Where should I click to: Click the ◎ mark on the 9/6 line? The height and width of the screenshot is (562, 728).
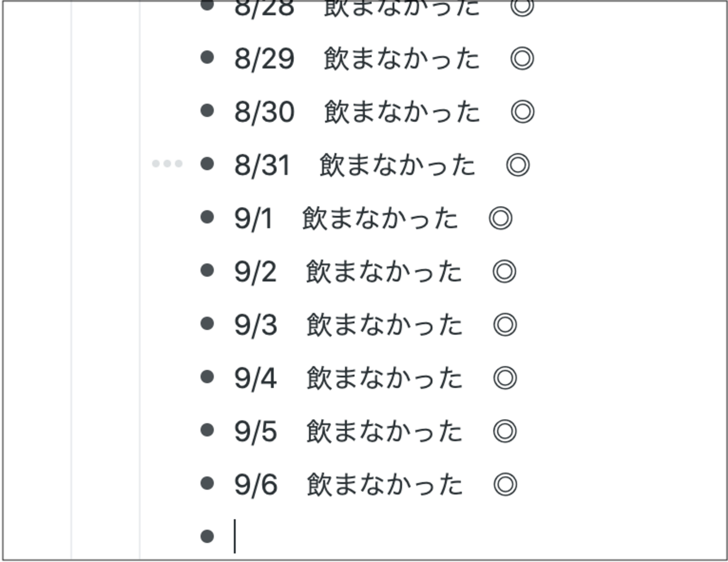pos(505,485)
